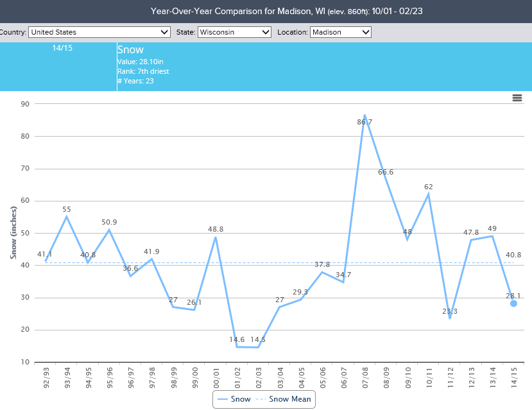532x410 pixels.
Task: Select the highlighted 14/15 data point
Action: click(x=513, y=302)
